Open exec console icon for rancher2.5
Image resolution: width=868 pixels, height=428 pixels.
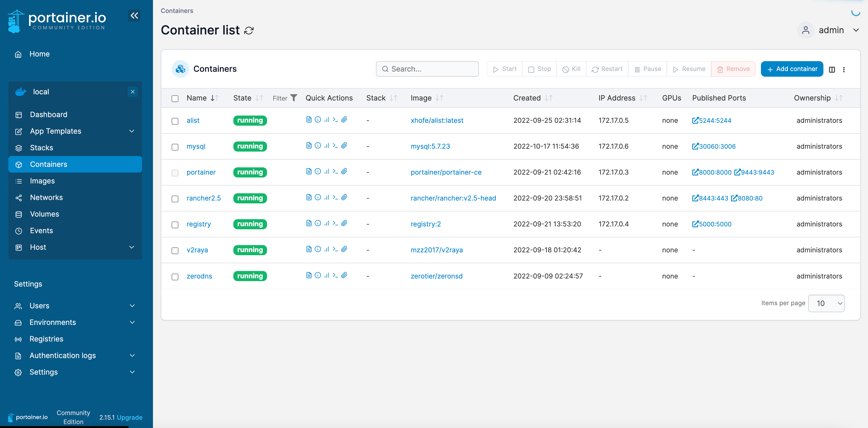pos(335,197)
